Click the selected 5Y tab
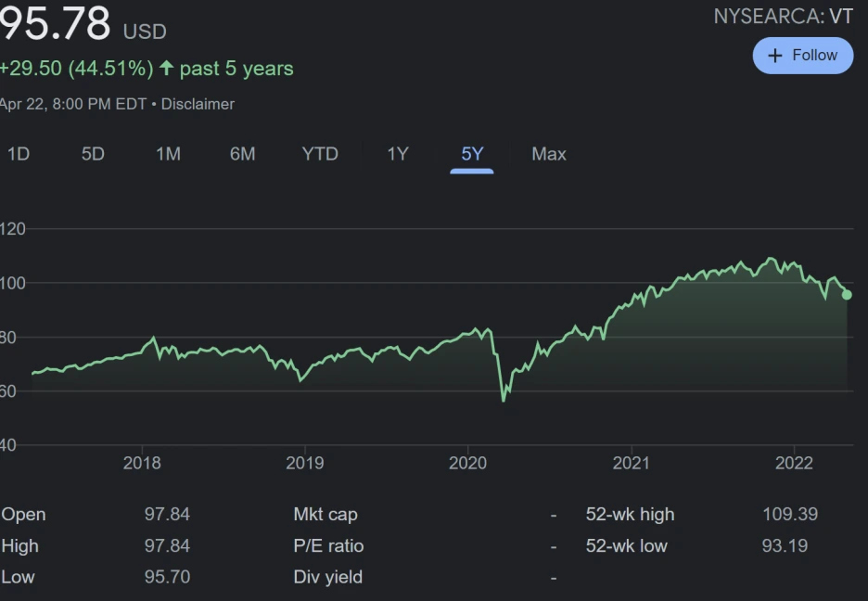 tap(472, 154)
